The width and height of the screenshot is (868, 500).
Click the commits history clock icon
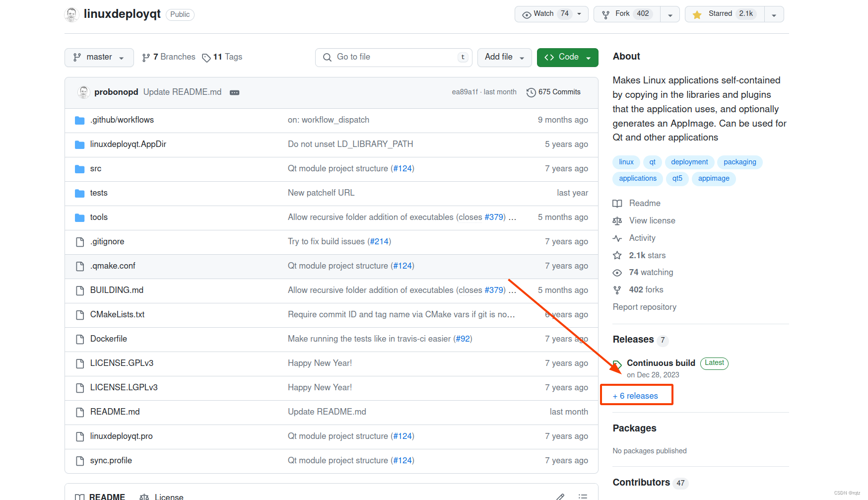click(531, 92)
